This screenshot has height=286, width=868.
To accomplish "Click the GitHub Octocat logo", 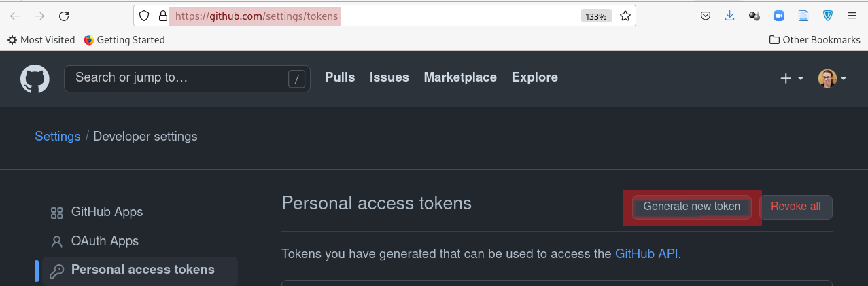I will tap(35, 79).
